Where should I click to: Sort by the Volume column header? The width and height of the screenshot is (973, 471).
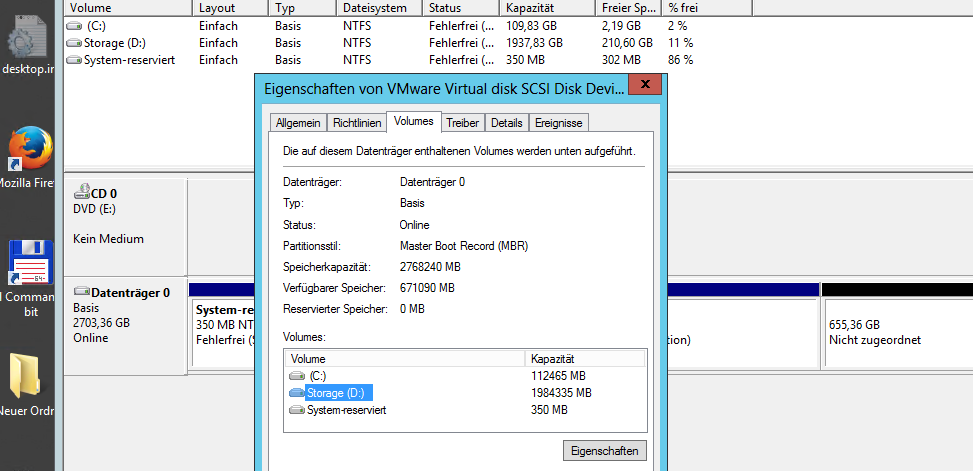pos(128,8)
